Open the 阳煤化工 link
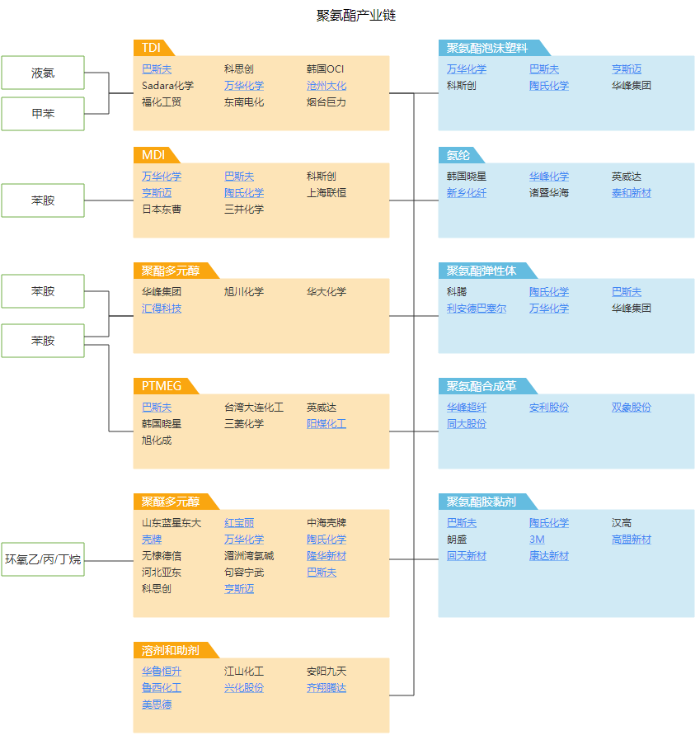Screen dimensions: 700x740 [327, 423]
